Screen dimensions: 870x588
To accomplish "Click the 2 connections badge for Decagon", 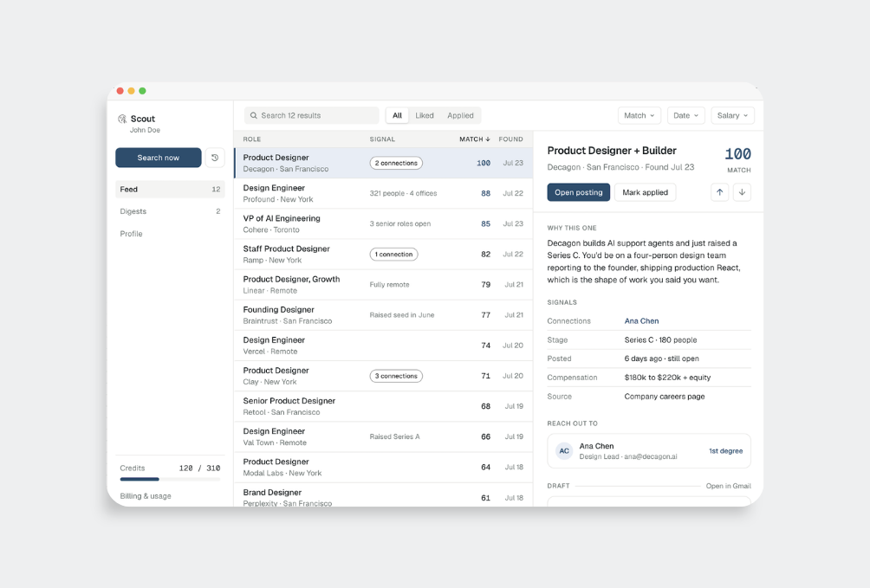I will [x=396, y=163].
